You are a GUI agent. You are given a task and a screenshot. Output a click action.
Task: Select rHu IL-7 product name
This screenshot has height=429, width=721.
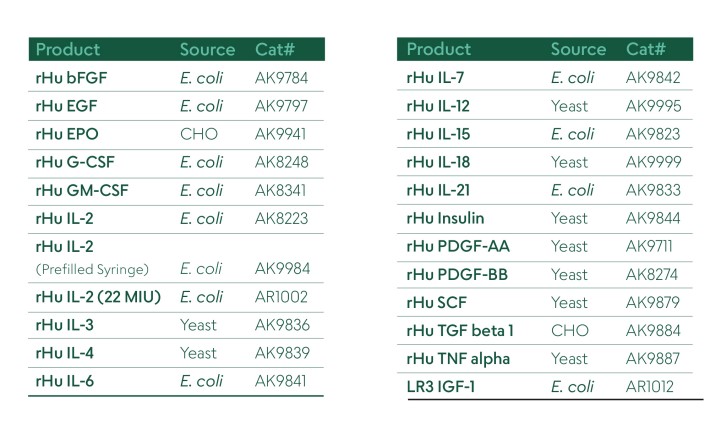[438, 77]
